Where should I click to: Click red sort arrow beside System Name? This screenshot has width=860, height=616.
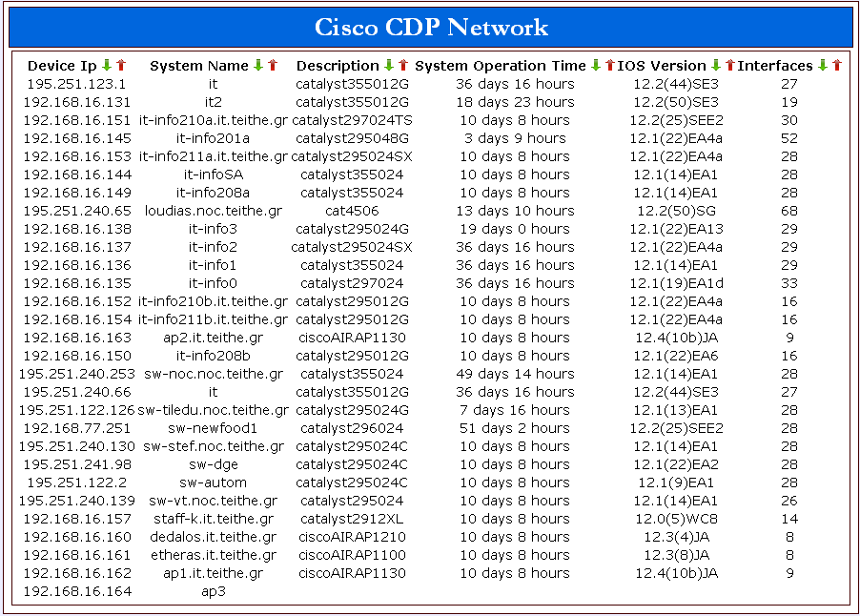click(x=273, y=65)
